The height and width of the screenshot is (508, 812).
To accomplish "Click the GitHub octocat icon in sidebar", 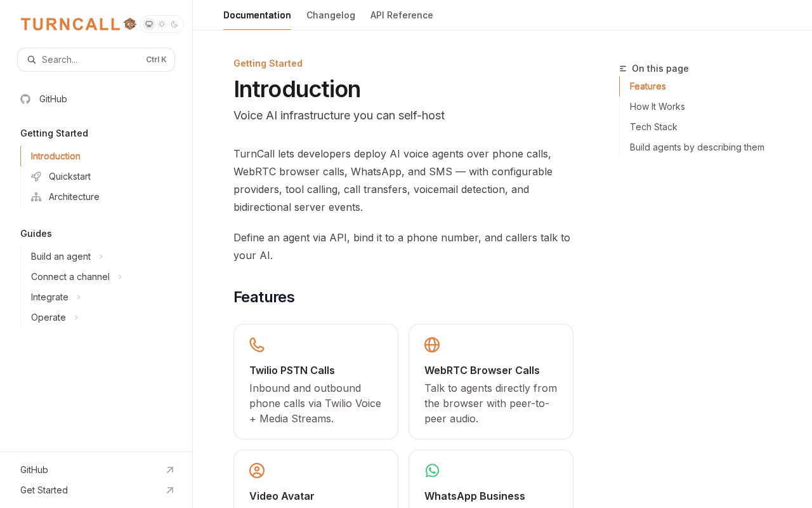I will coord(25,99).
